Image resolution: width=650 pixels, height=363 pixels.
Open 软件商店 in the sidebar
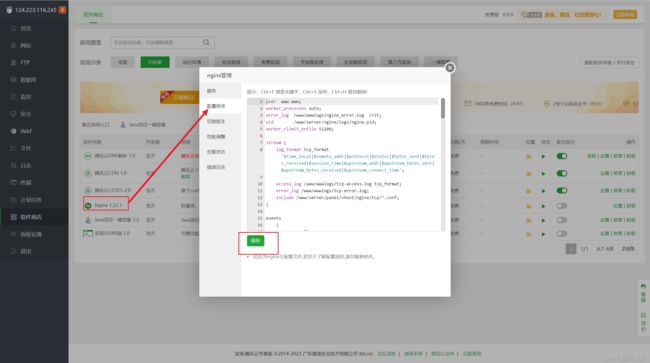click(31, 217)
